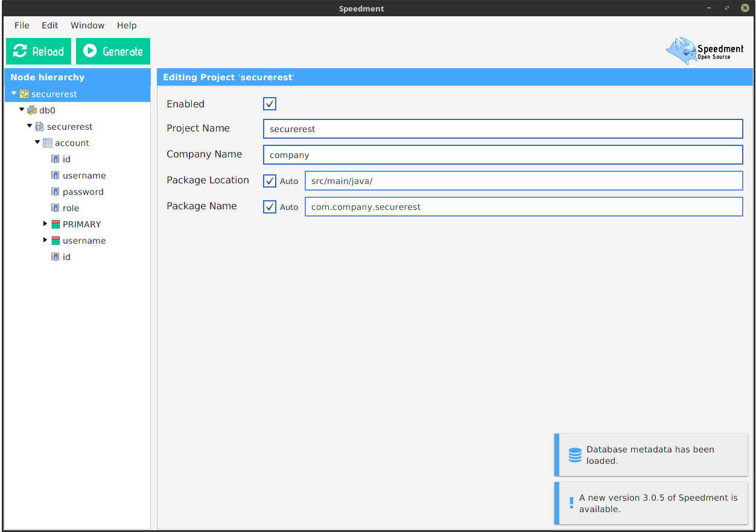Collapse the securerest schema node under db0

(x=30, y=126)
